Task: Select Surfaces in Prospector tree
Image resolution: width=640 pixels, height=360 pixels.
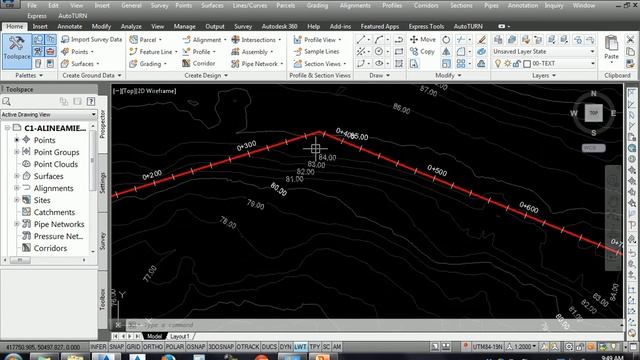Action: (x=48, y=176)
